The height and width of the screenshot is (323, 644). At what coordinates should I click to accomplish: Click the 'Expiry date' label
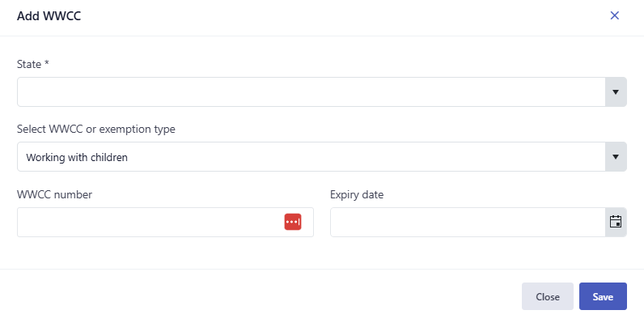(x=357, y=194)
